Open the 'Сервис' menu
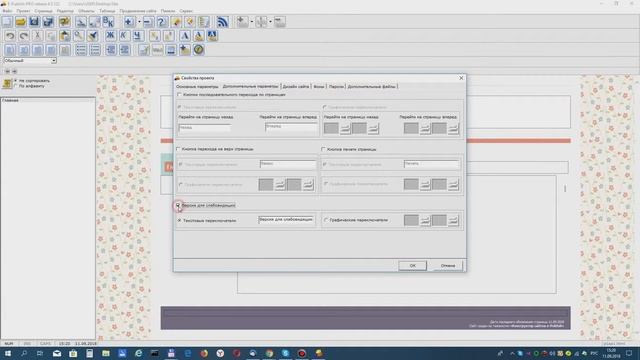The width and height of the screenshot is (640, 360). point(186,11)
